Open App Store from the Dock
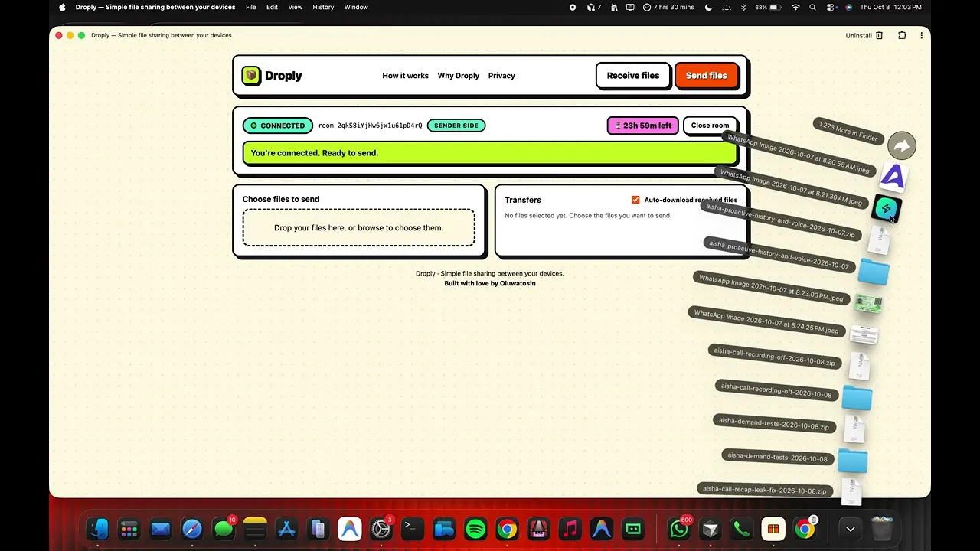 pyautogui.click(x=286, y=529)
